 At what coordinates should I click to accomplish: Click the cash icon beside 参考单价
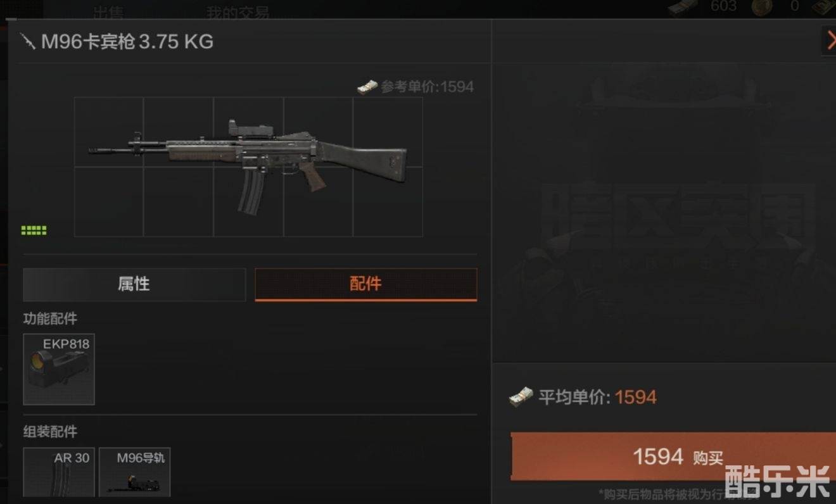point(367,87)
